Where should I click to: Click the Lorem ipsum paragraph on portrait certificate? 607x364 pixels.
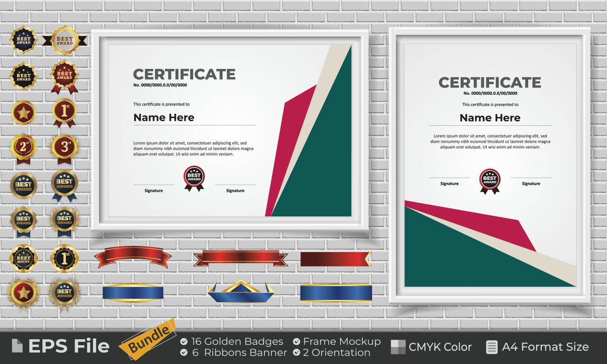click(490, 142)
